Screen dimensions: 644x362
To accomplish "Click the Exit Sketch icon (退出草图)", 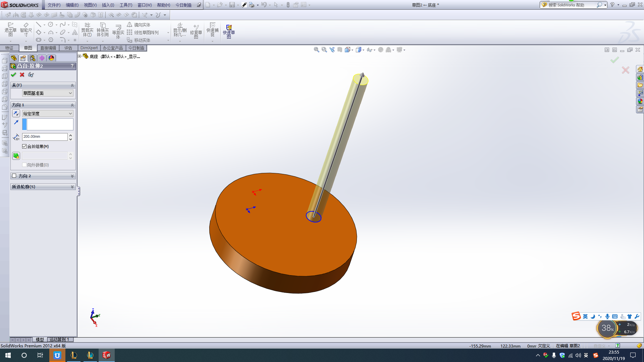I will pyautogui.click(x=10, y=30).
